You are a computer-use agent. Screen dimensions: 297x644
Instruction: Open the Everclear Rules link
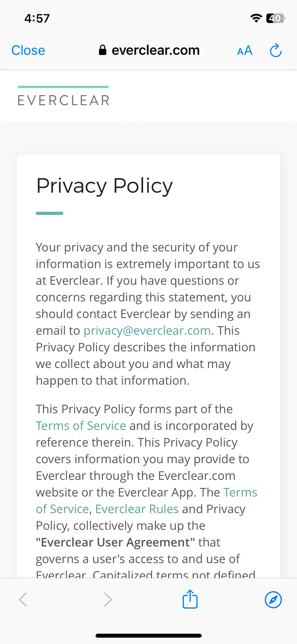[x=137, y=509]
